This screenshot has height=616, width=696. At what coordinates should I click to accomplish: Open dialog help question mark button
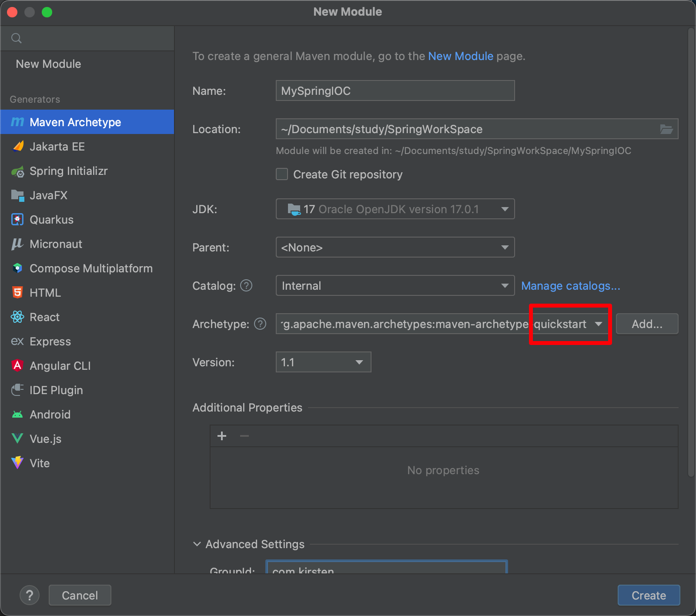(30, 595)
